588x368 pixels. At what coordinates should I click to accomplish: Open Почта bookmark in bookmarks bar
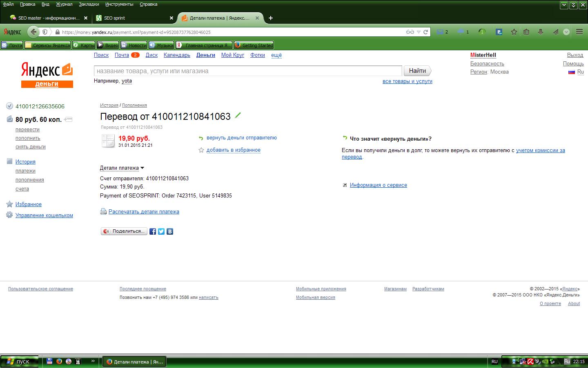pyautogui.click(x=12, y=45)
